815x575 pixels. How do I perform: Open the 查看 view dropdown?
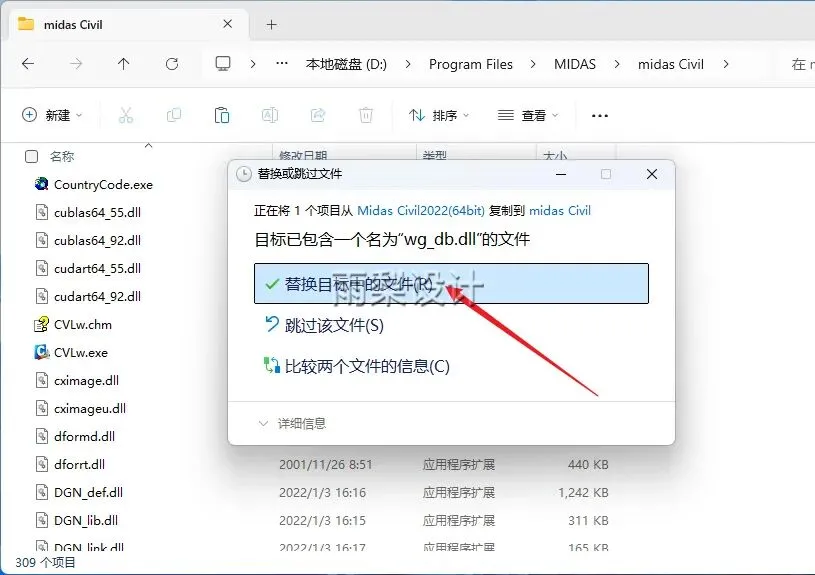tap(528, 115)
